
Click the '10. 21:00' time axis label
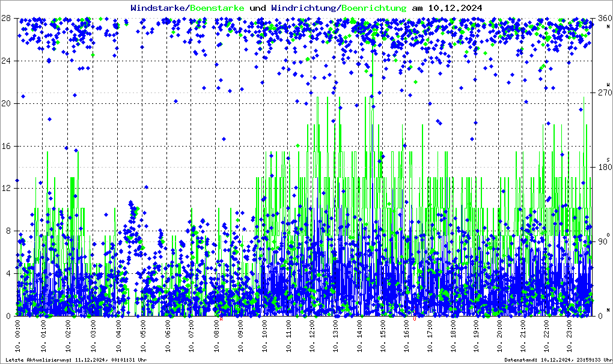click(523, 336)
